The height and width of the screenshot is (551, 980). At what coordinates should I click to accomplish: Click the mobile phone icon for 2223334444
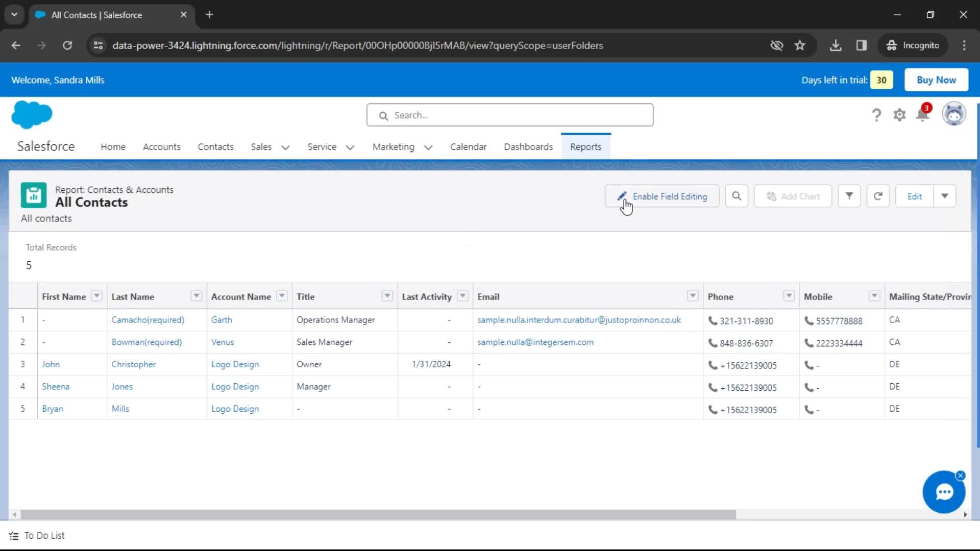[809, 343]
